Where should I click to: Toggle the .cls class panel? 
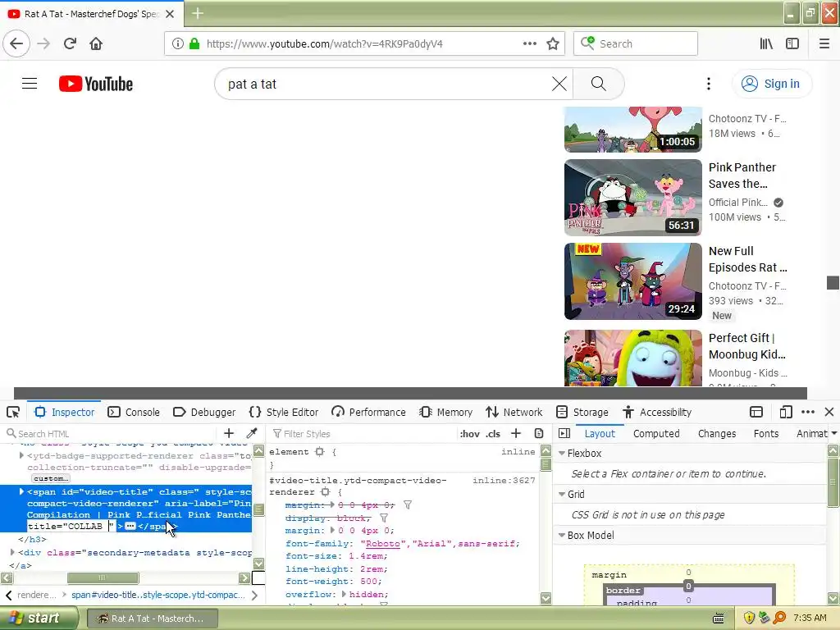[x=493, y=434]
